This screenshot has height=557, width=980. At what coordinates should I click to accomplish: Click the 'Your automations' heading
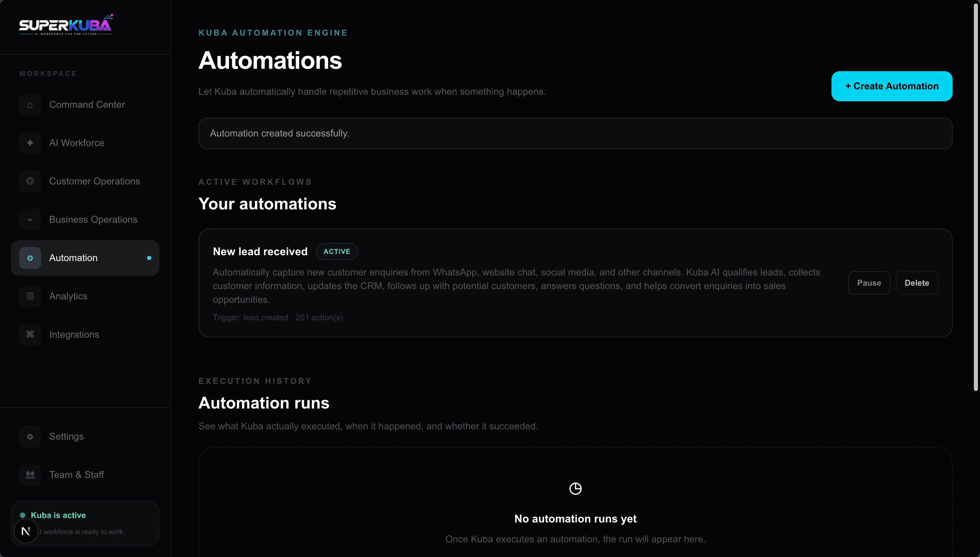tap(267, 204)
